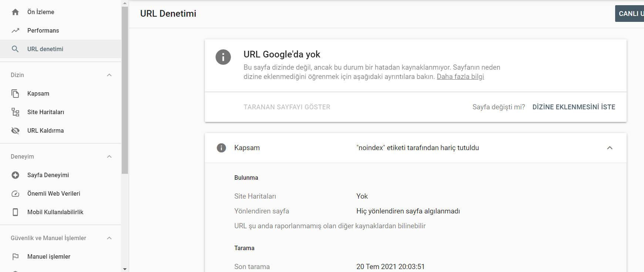Click the info icon beside URL Google'da yok
644x272 pixels.
coord(223,57)
